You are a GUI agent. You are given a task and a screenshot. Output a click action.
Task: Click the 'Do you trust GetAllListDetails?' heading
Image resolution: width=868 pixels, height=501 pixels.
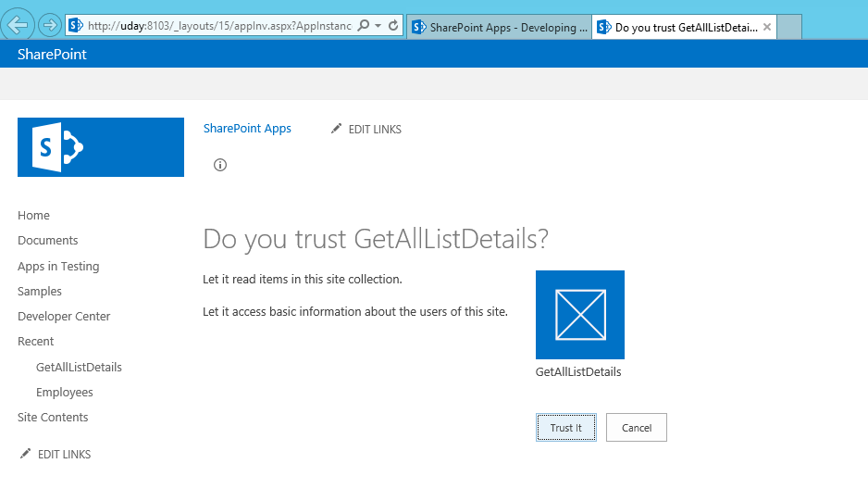click(x=376, y=240)
